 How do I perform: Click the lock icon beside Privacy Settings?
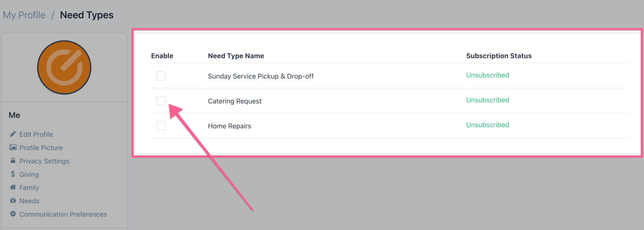[x=13, y=161]
